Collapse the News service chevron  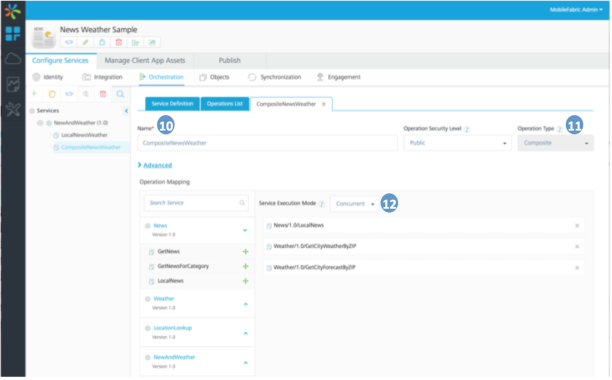pyautogui.click(x=245, y=231)
